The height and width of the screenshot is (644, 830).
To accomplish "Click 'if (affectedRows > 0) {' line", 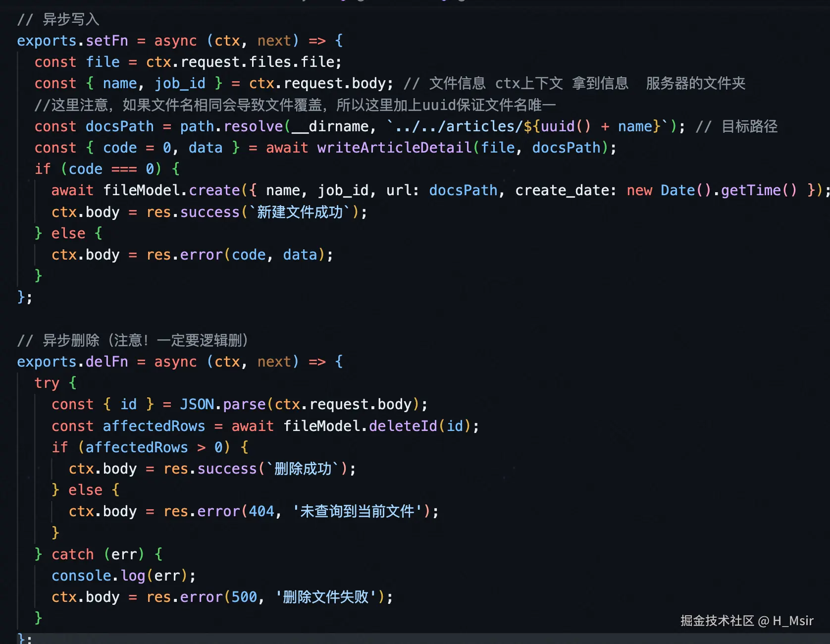I will pyautogui.click(x=150, y=447).
